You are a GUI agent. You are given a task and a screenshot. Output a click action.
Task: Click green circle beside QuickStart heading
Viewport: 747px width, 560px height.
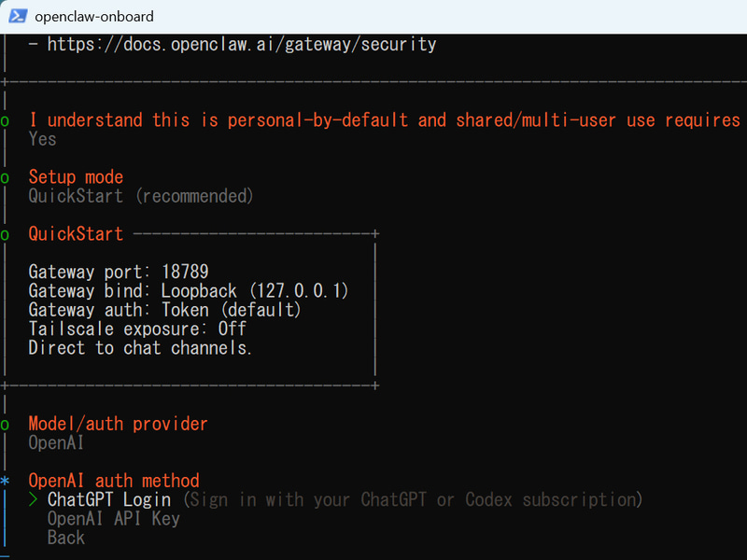point(5,235)
